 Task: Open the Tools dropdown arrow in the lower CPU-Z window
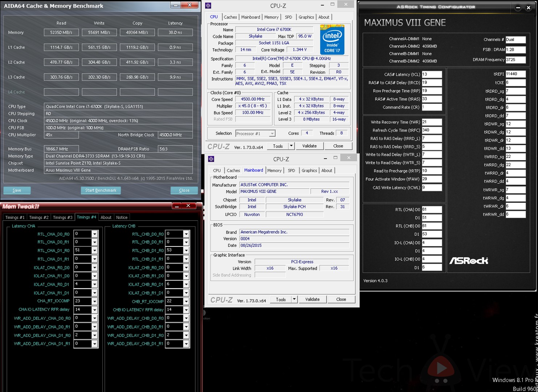pyautogui.click(x=294, y=299)
